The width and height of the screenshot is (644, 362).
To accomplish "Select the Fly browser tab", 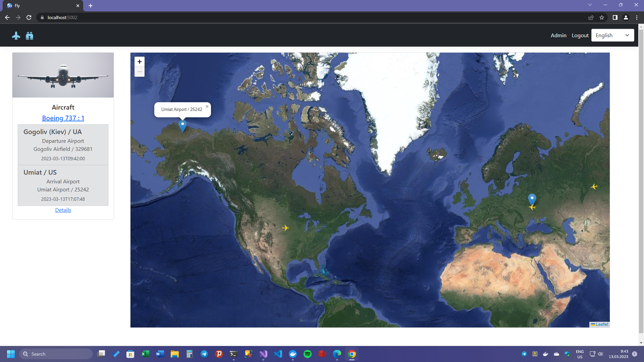I will click(40, 5).
